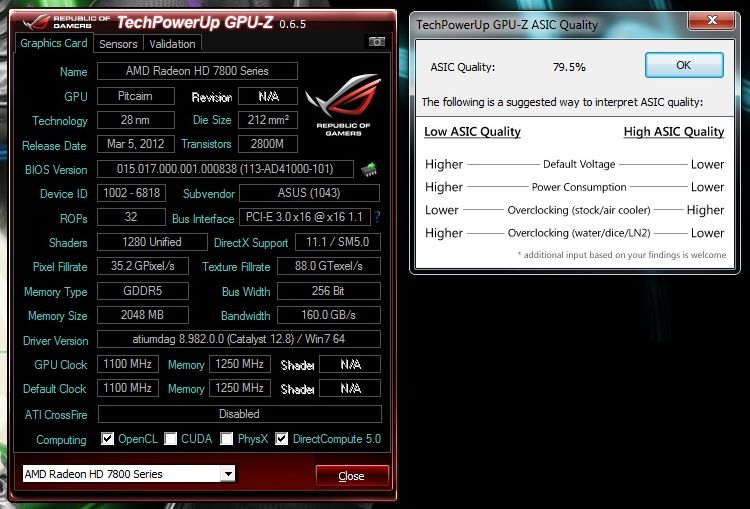Click the Default Clock field 1100 MHz
This screenshot has height=509, width=750.
(128, 387)
